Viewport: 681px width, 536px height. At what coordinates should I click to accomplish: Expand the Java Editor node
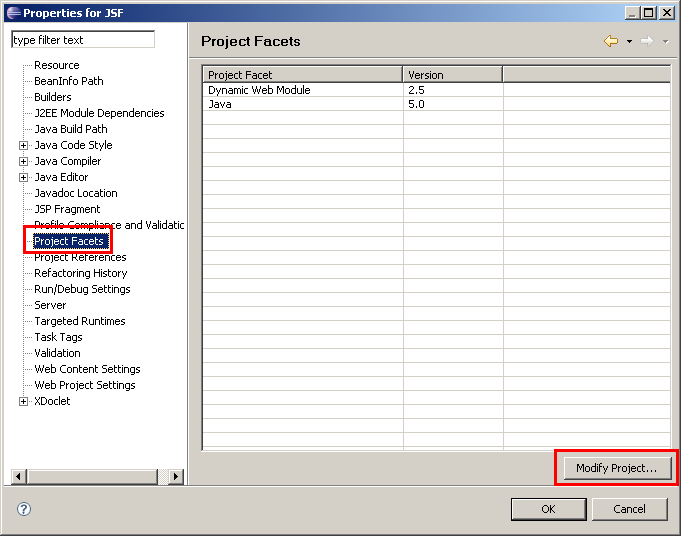coord(23,177)
